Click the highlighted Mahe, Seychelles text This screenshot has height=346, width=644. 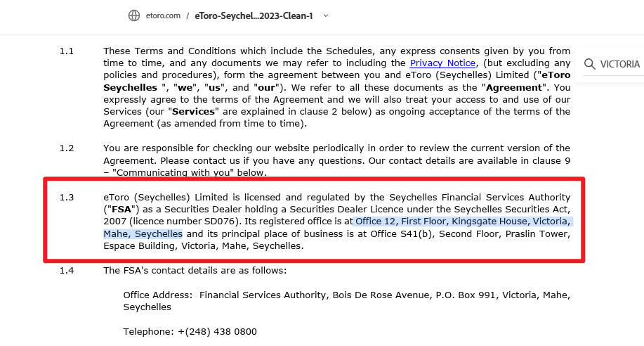[143, 233]
